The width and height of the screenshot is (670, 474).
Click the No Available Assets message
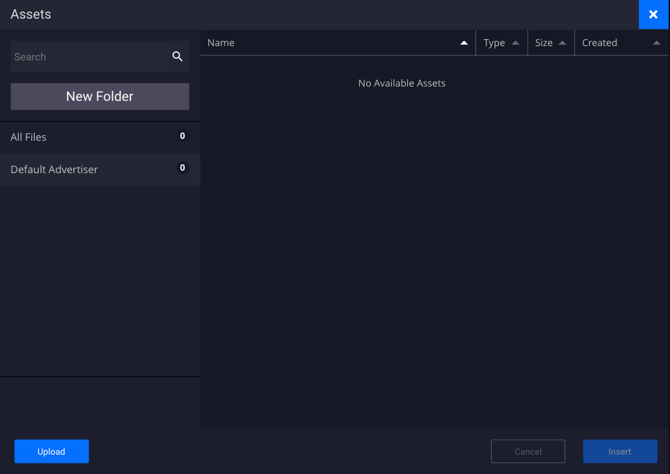[402, 83]
